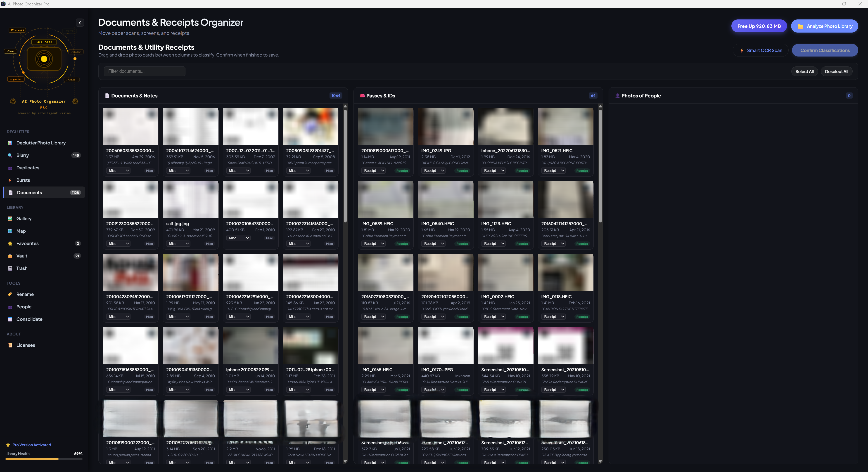Click Confirm Classifications button

coord(825,51)
